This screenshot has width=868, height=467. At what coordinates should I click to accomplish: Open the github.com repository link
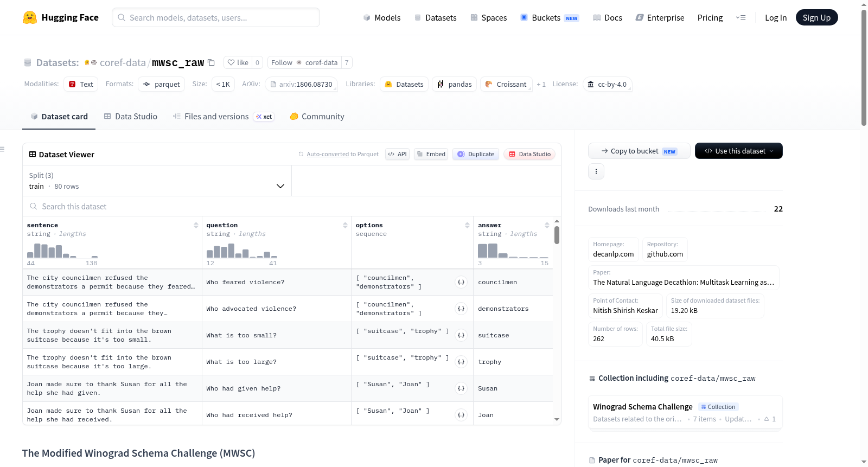coord(665,250)
